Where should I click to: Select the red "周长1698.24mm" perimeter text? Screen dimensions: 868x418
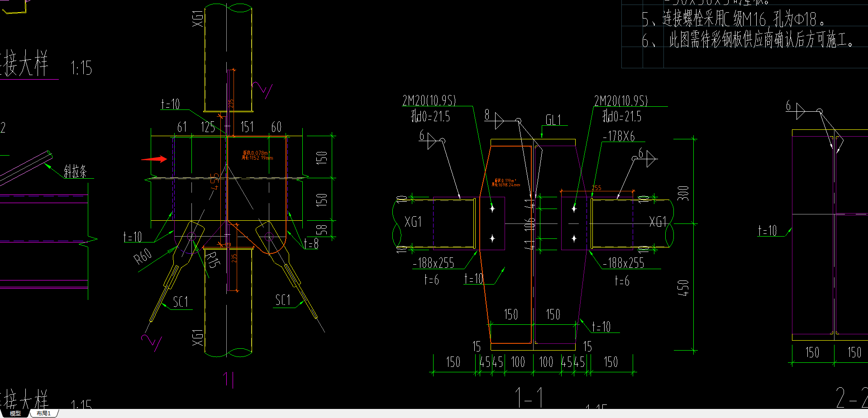click(506, 185)
